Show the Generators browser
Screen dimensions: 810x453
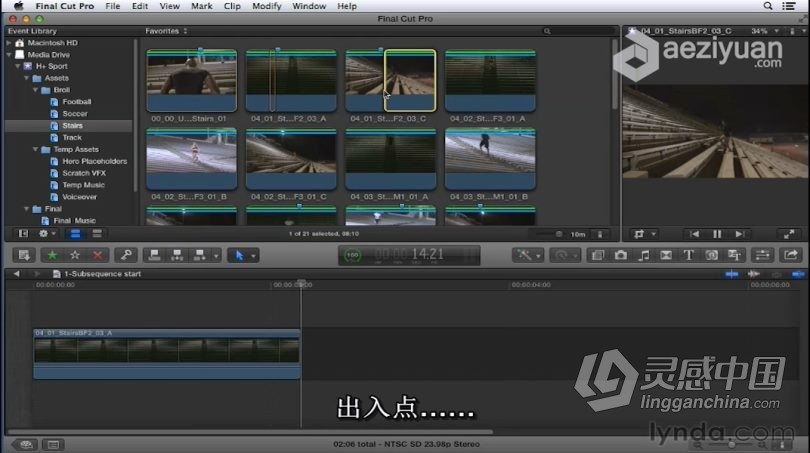[711, 255]
